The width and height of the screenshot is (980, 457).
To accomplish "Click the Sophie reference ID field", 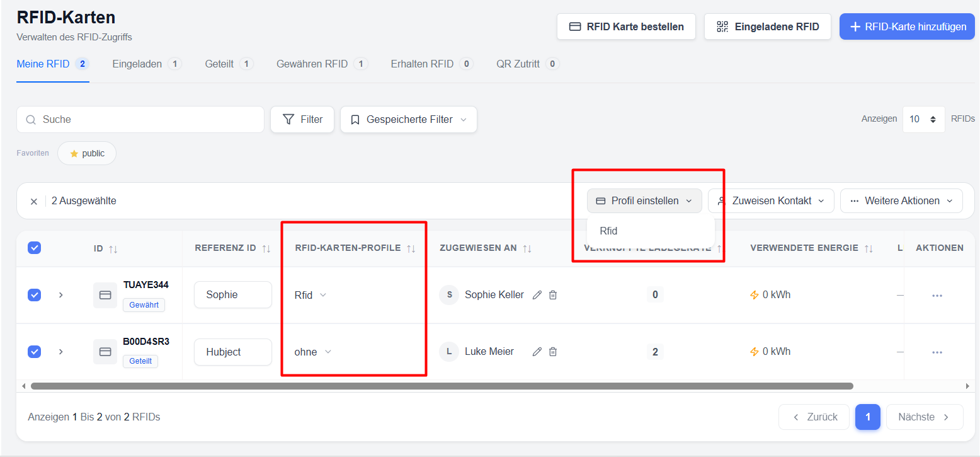I will point(233,295).
